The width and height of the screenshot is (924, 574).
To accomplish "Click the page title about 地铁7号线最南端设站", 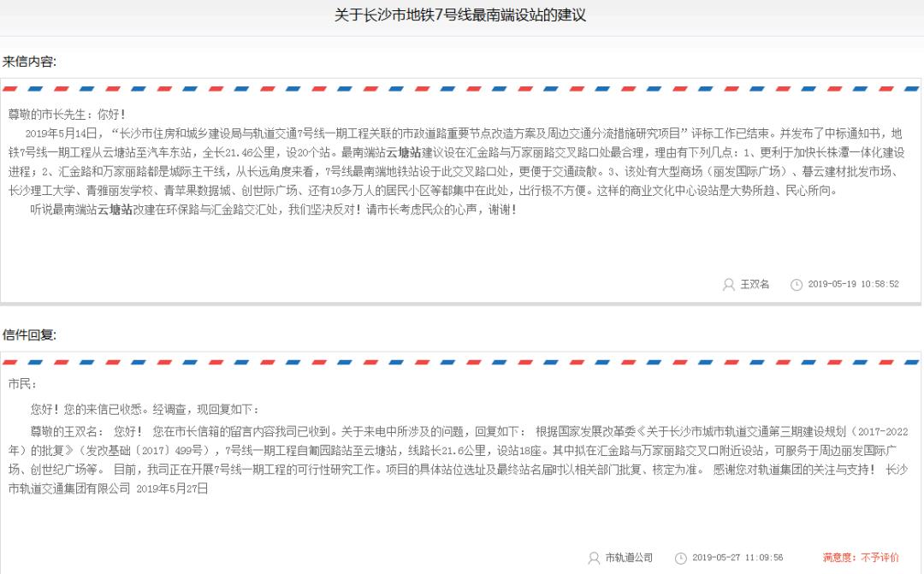I will (460, 15).
